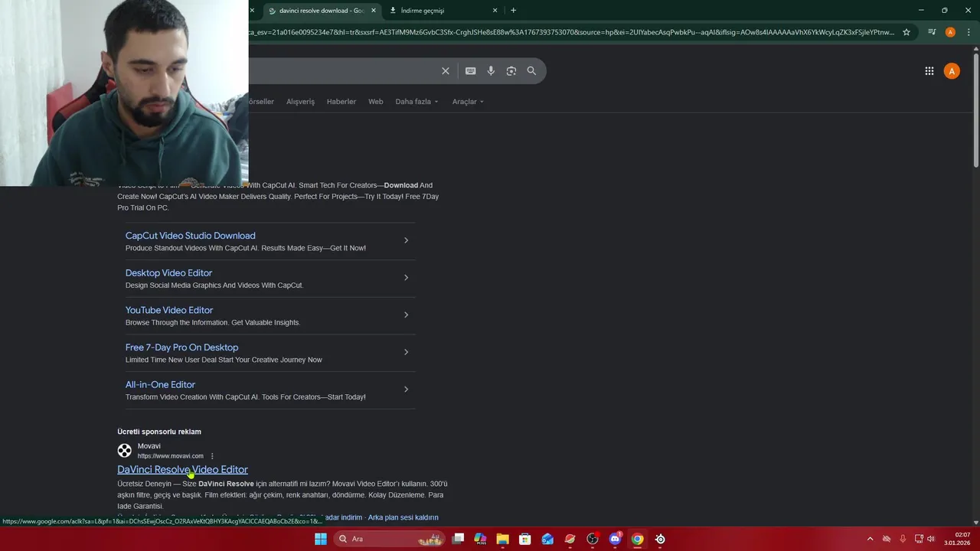Open Chrome's three-dot menu
Image resolution: width=980 pixels, height=551 pixels.
[x=967, y=32]
